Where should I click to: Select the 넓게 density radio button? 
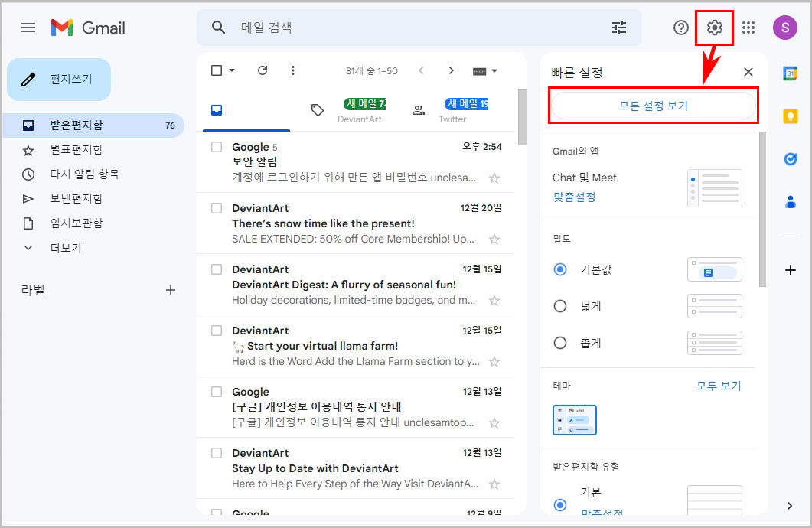(559, 306)
